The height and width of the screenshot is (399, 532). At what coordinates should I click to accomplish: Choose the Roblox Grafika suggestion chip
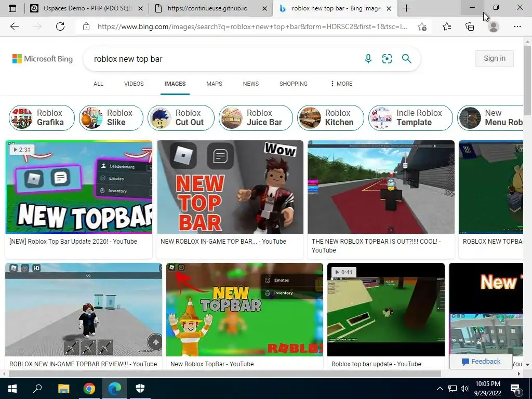42,118
